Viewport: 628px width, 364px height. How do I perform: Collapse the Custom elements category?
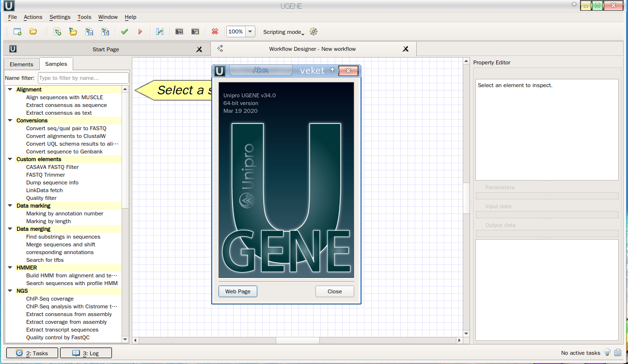pos(10,159)
